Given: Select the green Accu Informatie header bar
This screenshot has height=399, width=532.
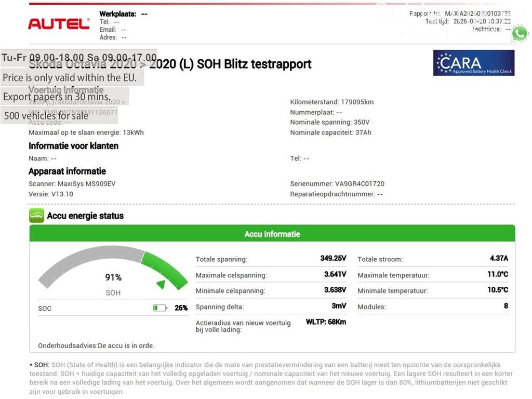Looking at the screenshot, I should (x=272, y=234).
